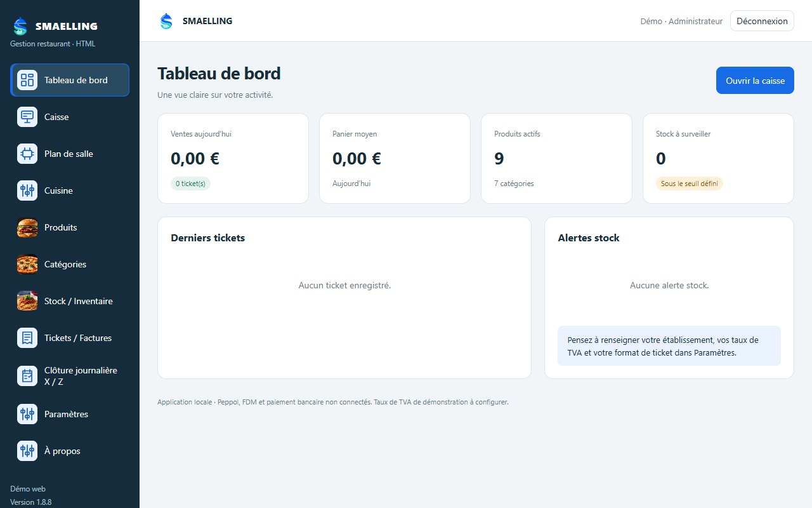Click the SMAELLING logo in the sidebar
The height and width of the screenshot is (508, 812).
20,26
